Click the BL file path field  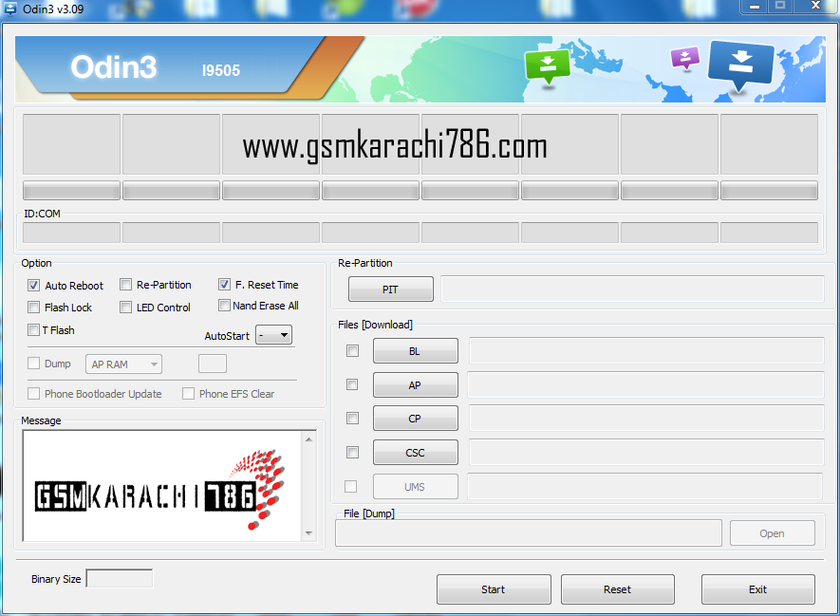point(646,350)
